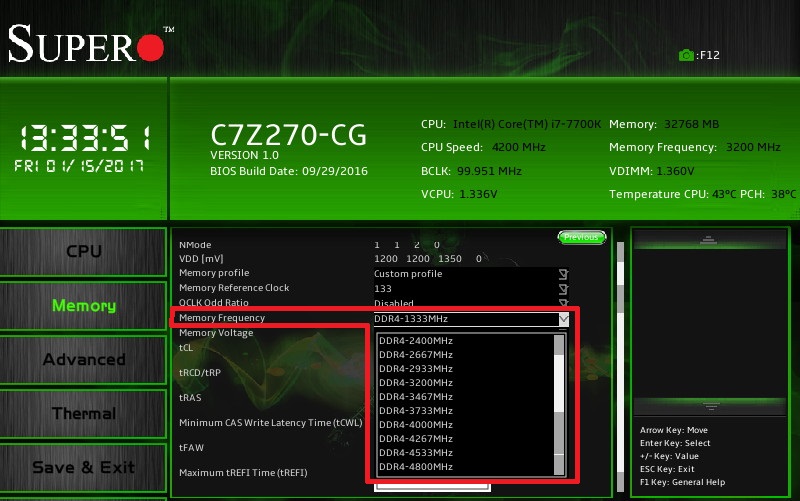Screen dimensions: 800x501
Task: Click the Memory profile label
Action: click(x=214, y=273)
